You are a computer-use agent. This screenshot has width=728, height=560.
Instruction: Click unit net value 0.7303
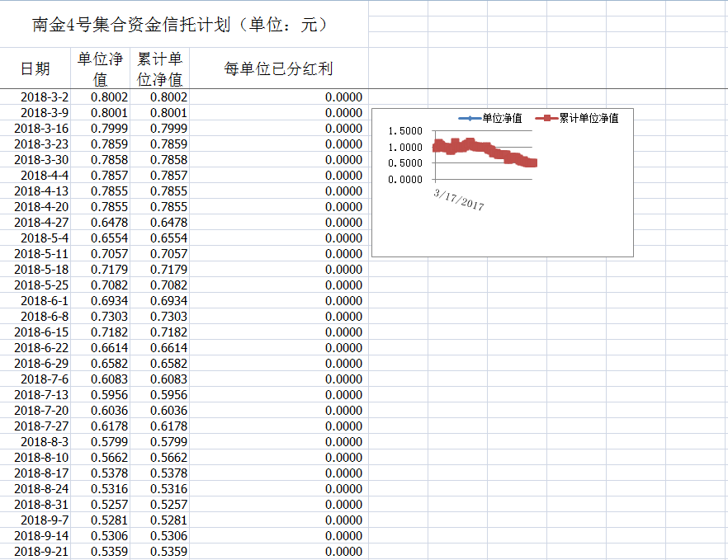click(x=101, y=317)
